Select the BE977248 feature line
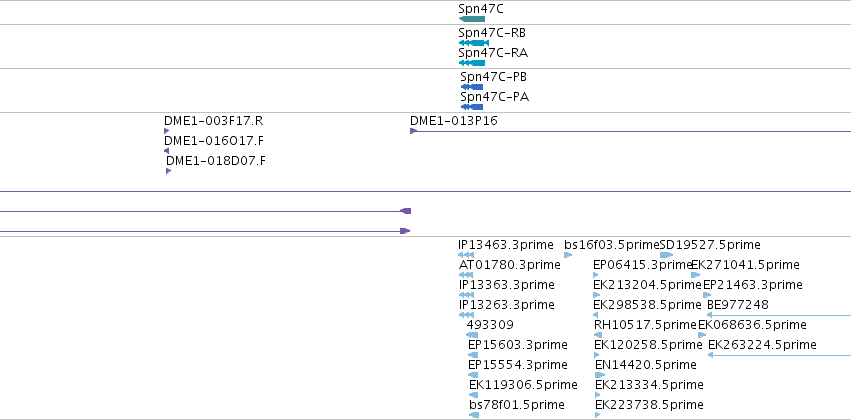 pos(779,315)
